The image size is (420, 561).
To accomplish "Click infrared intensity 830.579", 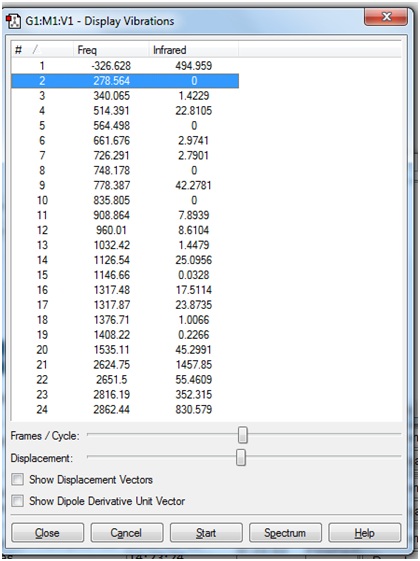I will pyautogui.click(x=194, y=409).
